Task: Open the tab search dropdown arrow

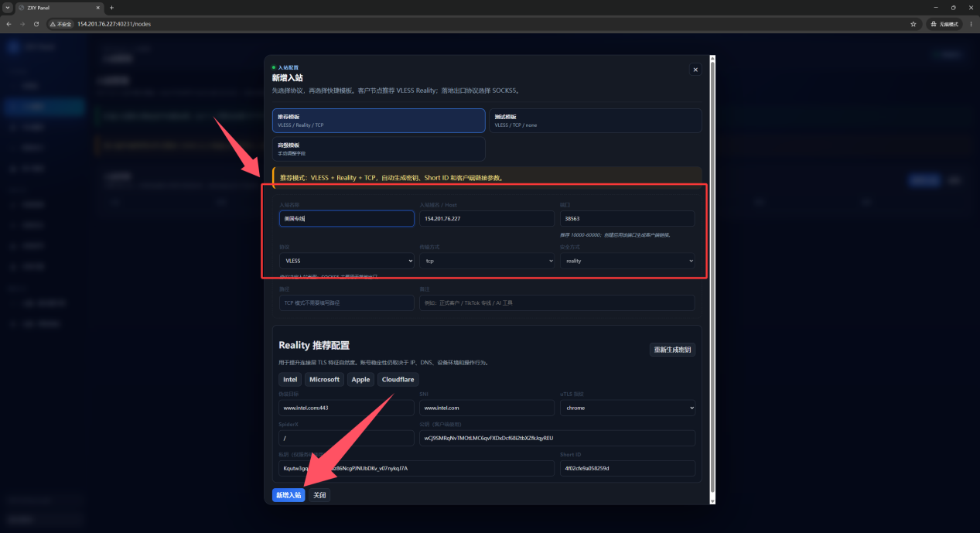Action: 7,7
